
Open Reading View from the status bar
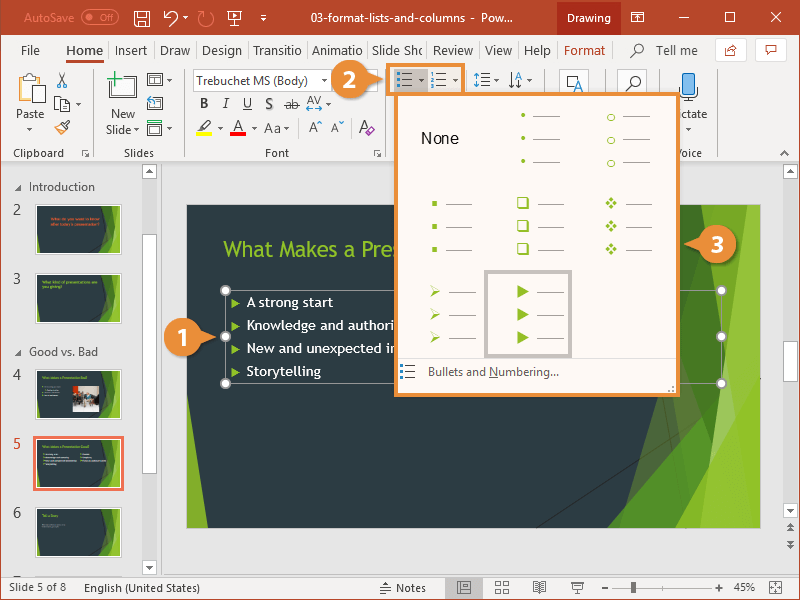click(x=540, y=588)
